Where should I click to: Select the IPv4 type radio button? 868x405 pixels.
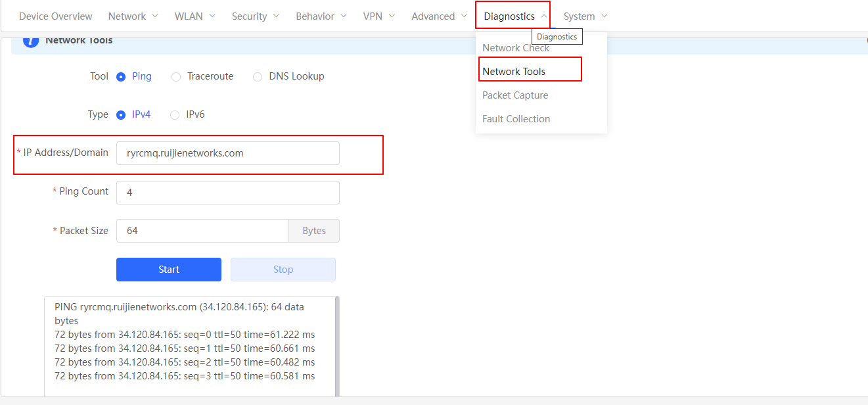pyautogui.click(x=121, y=115)
